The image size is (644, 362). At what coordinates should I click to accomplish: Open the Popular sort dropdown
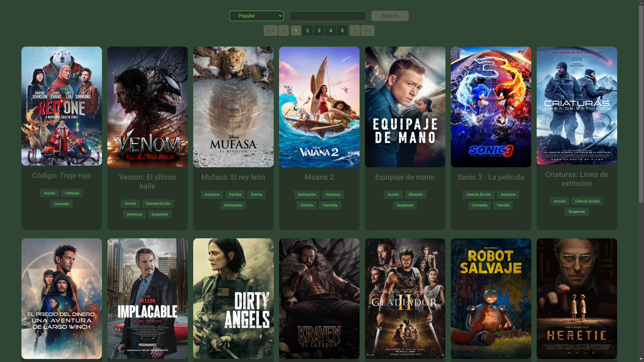[x=257, y=16]
